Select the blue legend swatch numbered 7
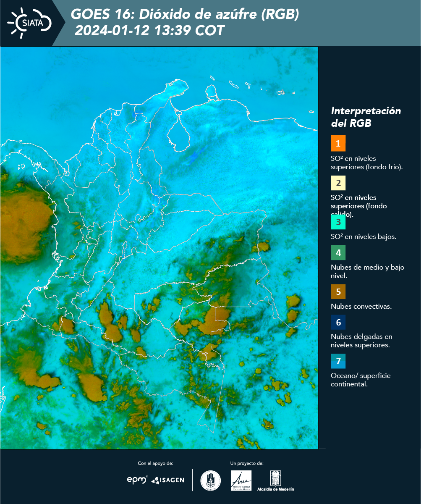 [x=338, y=362]
